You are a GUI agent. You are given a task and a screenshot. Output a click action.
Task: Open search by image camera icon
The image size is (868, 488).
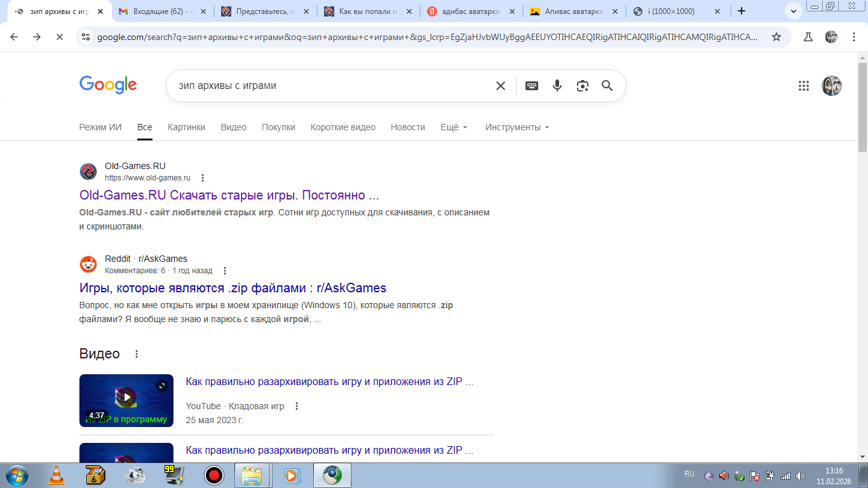(x=583, y=86)
